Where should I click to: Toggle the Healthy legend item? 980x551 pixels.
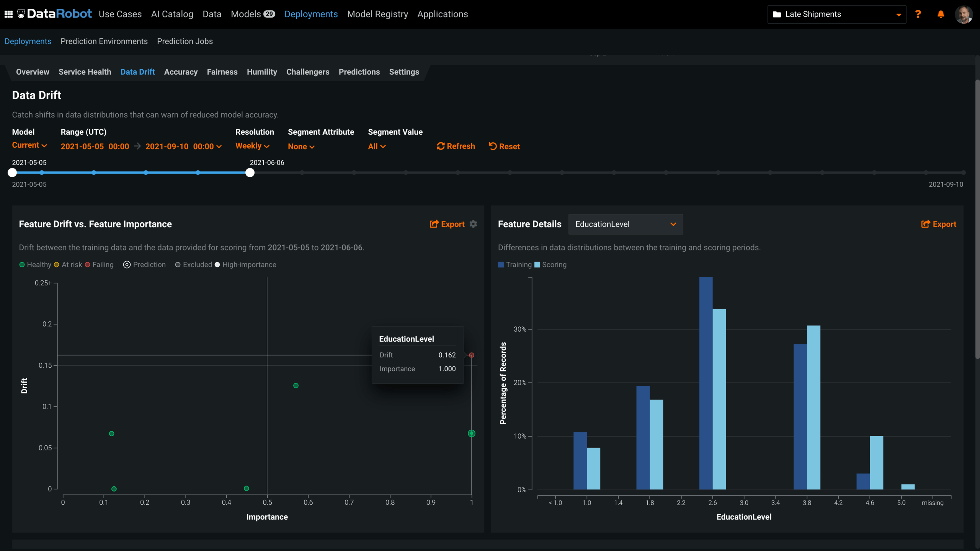click(x=35, y=265)
